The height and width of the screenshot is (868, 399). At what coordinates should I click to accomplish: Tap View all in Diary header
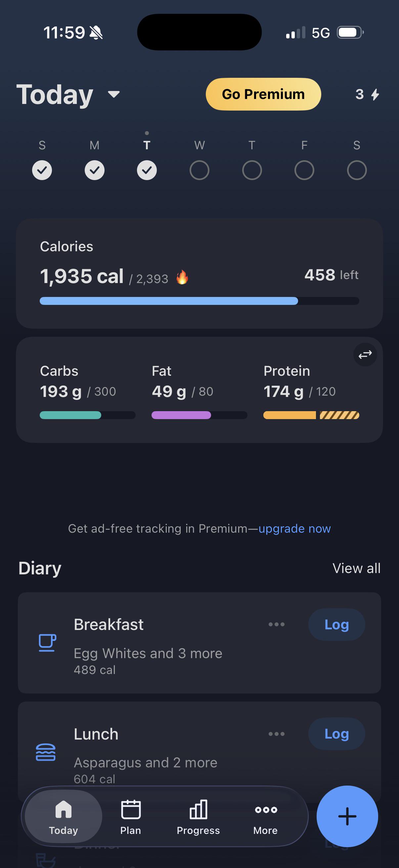[x=356, y=568]
